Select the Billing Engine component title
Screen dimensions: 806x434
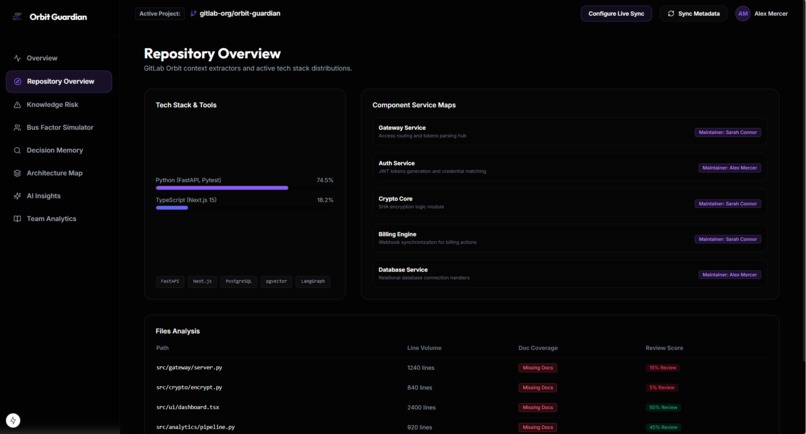pyautogui.click(x=397, y=234)
